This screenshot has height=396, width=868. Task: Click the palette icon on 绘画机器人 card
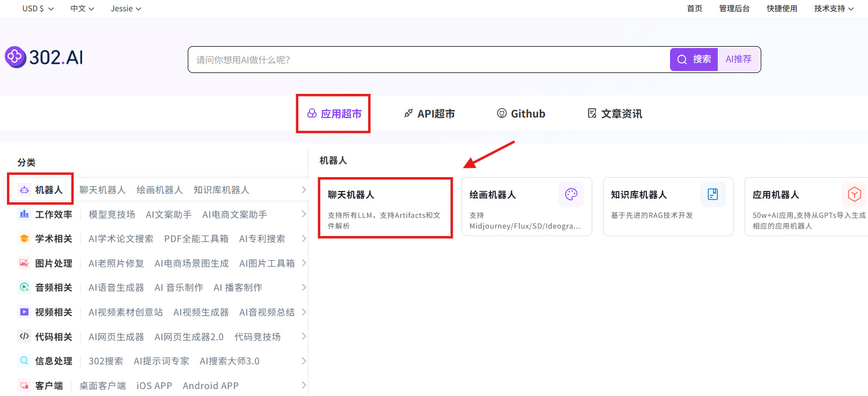click(571, 194)
